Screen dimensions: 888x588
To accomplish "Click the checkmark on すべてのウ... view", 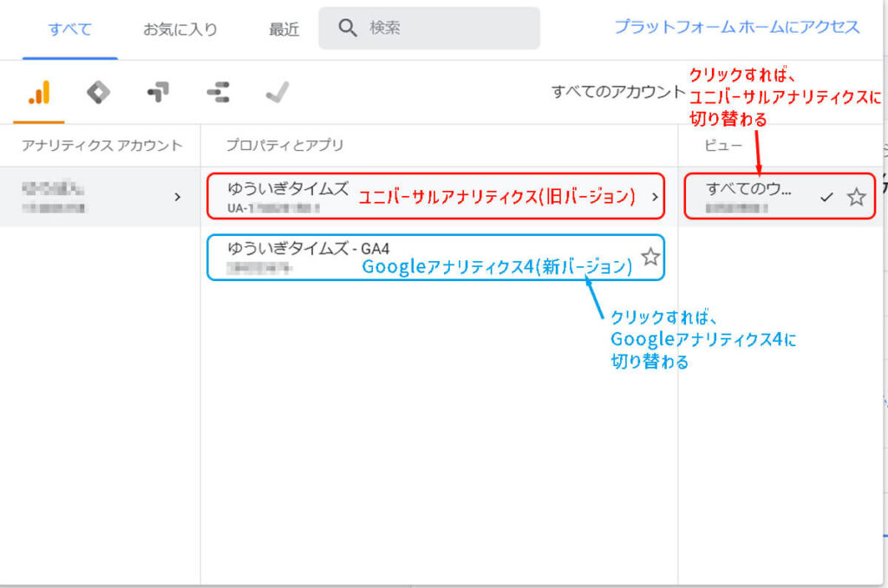I will [x=826, y=197].
